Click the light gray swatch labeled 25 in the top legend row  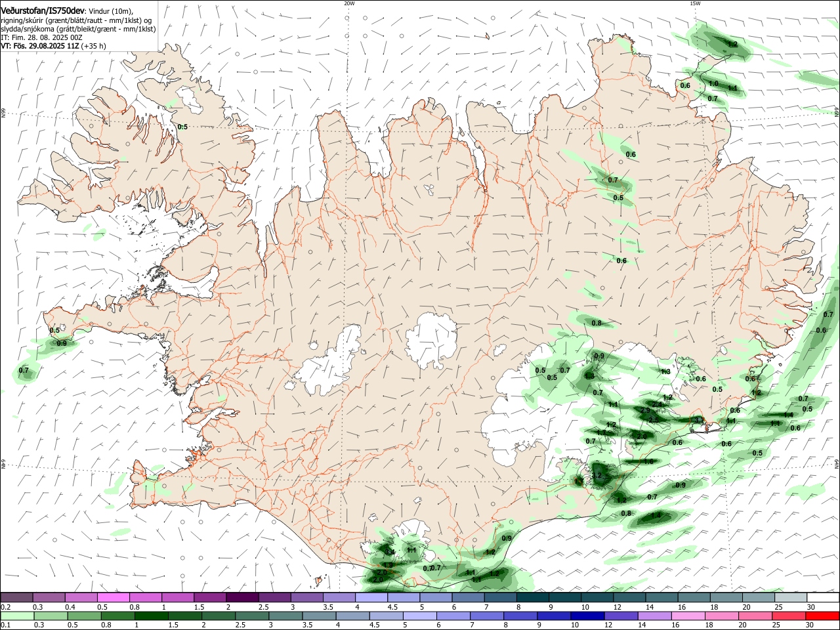[791, 597]
